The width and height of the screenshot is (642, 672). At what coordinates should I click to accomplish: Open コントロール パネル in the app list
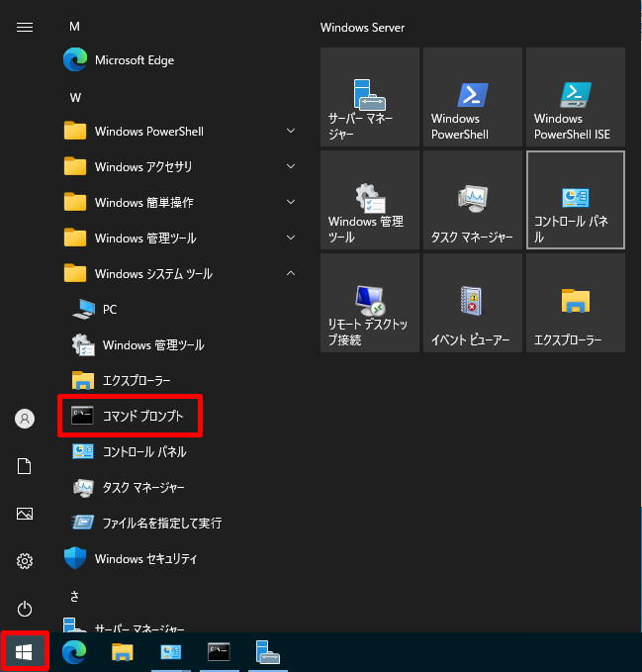(129, 451)
